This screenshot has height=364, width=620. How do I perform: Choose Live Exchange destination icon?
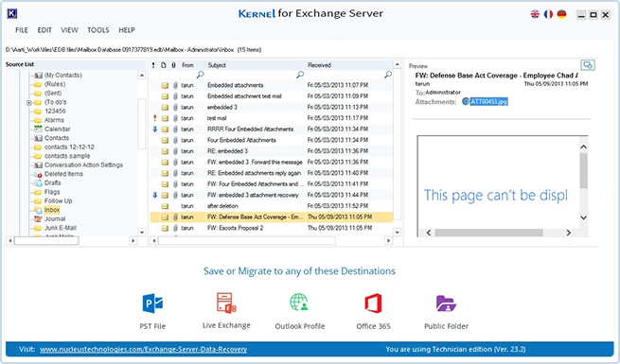pyautogui.click(x=226, y=303)
